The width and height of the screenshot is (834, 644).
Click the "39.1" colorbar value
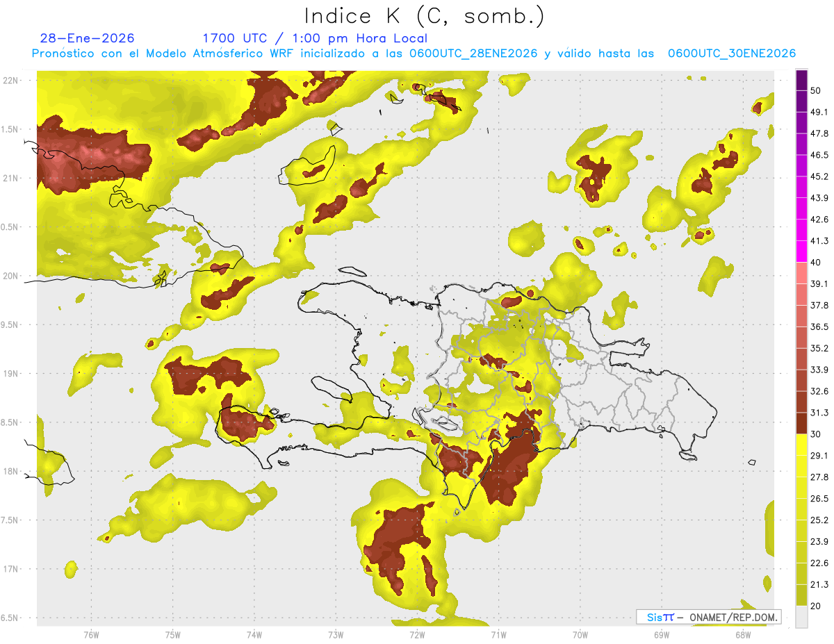819,283
